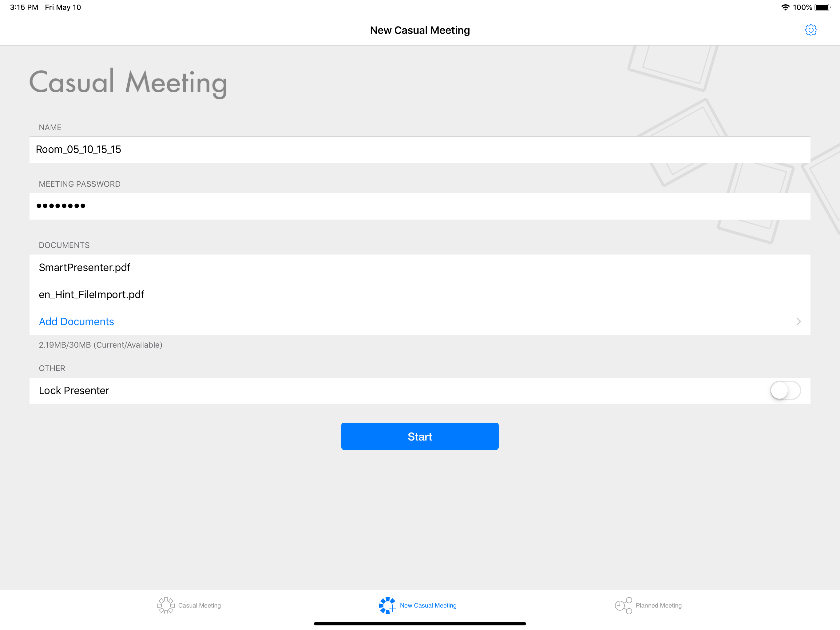Edit the room name field
The height and width of the screenshot is (630, 840).
[x=420, y=150]
